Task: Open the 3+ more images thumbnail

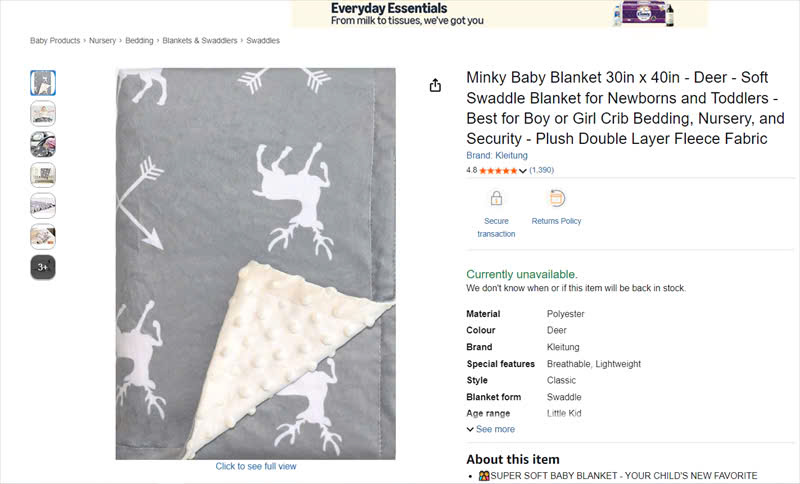Action: tap(43, 267)
